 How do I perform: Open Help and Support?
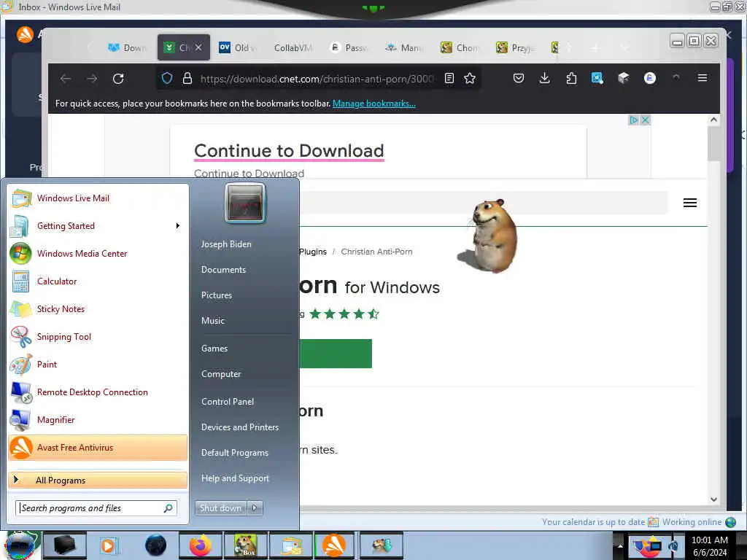236,478
